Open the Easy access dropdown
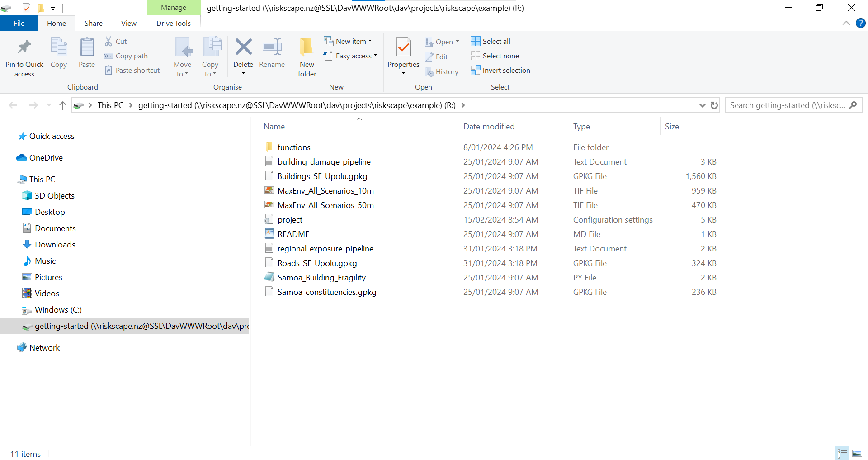The height and width of the screenshot is (460, 868). coord(350,56)
